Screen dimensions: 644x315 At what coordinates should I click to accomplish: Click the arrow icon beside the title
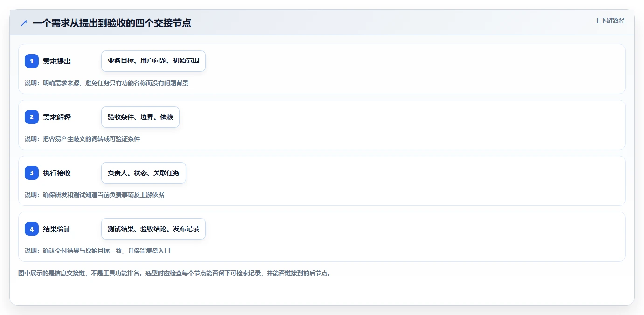point(23,23)
